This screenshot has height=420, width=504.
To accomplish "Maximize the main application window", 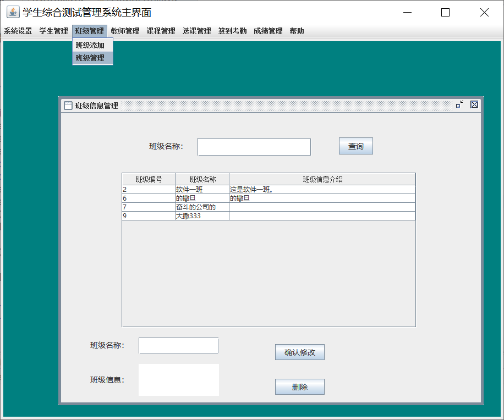I will [x=445, y=13].
